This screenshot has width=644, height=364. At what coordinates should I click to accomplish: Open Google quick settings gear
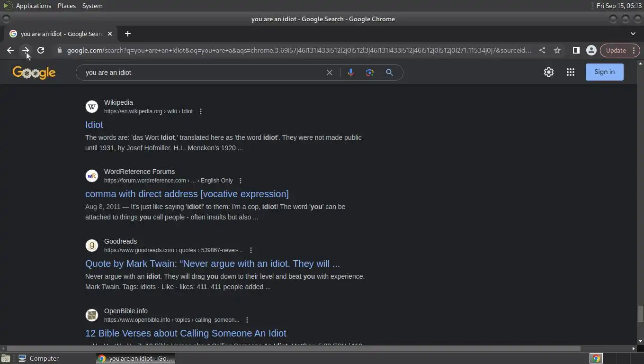click(x=548, y=72)
